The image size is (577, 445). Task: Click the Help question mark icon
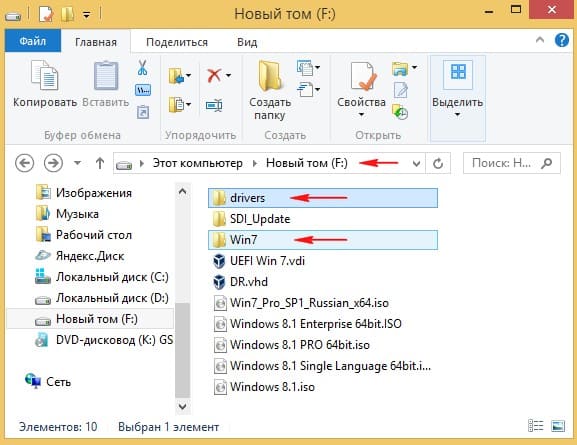click(x=562, y=40)
